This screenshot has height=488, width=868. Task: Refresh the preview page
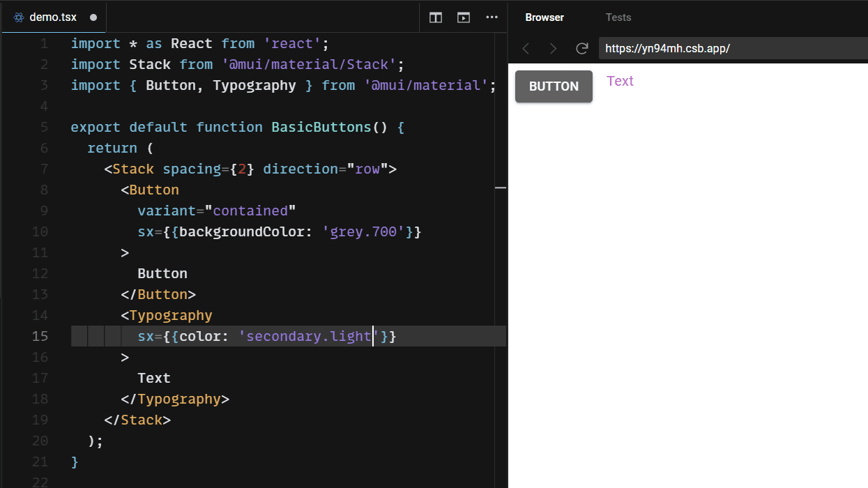581,48
